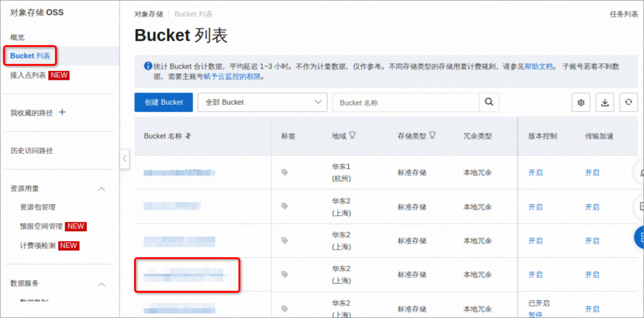Click the 传输加速 column header
This screenshot has height=318, width=644.
click(599, 136)
